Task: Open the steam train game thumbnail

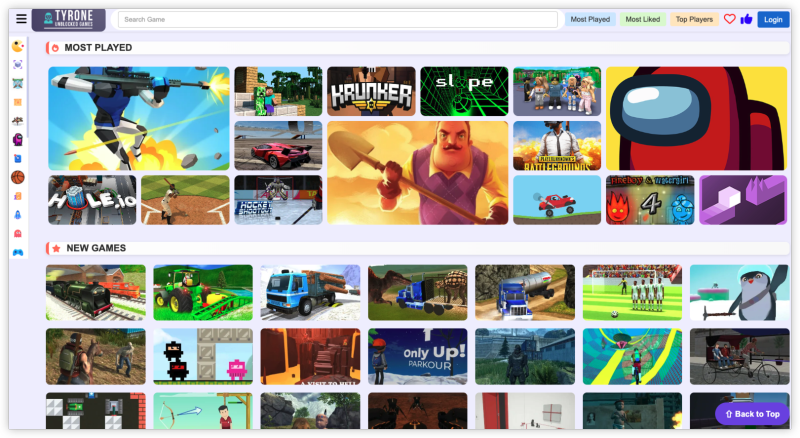Action: click(96, 293)
